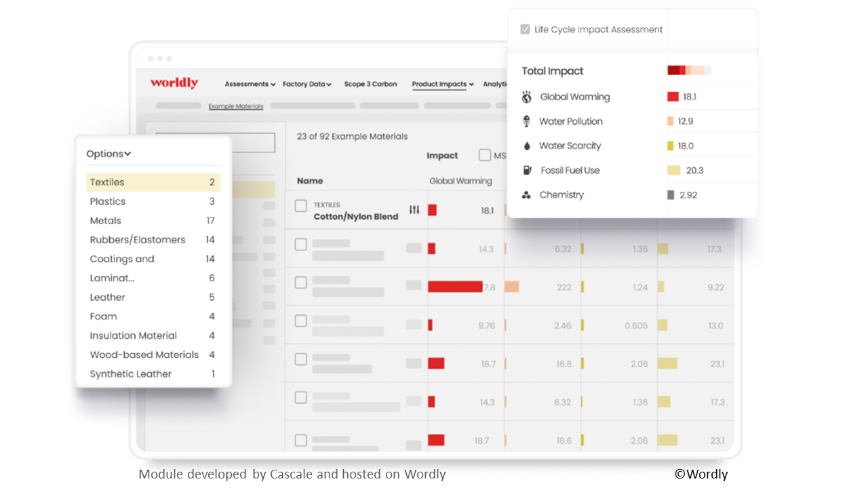Screen dimensions: 868x488
Task: Select the Cotton/Nylon Blend row checkbox
Action: pos(301,206)
